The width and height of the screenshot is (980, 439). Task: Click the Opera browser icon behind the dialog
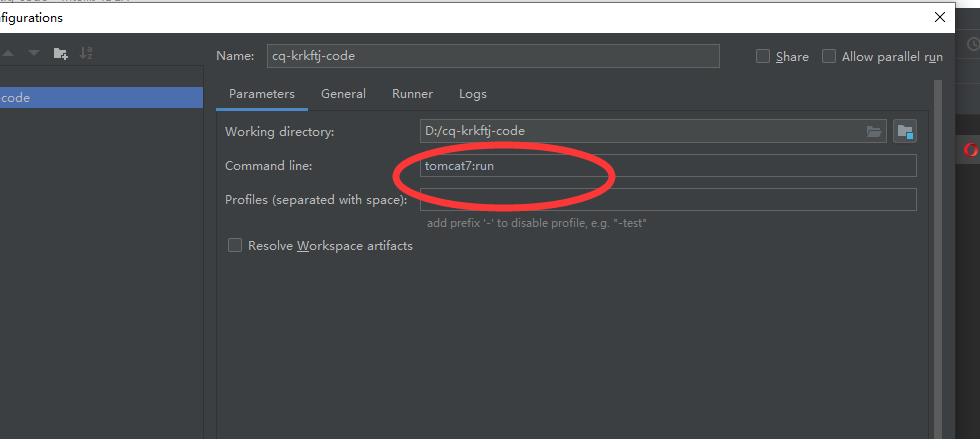pyautogui.click(x=971, y=149)
